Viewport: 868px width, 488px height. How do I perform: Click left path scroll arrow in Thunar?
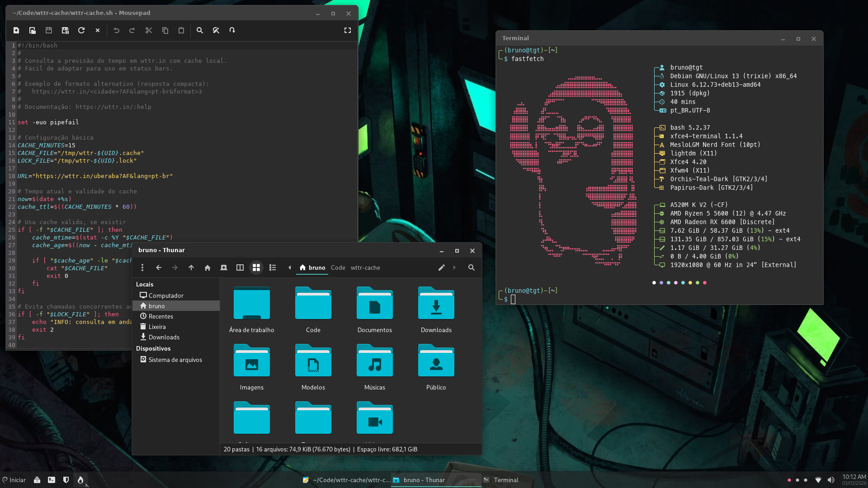pyautogui.click(x=290, y=267)
